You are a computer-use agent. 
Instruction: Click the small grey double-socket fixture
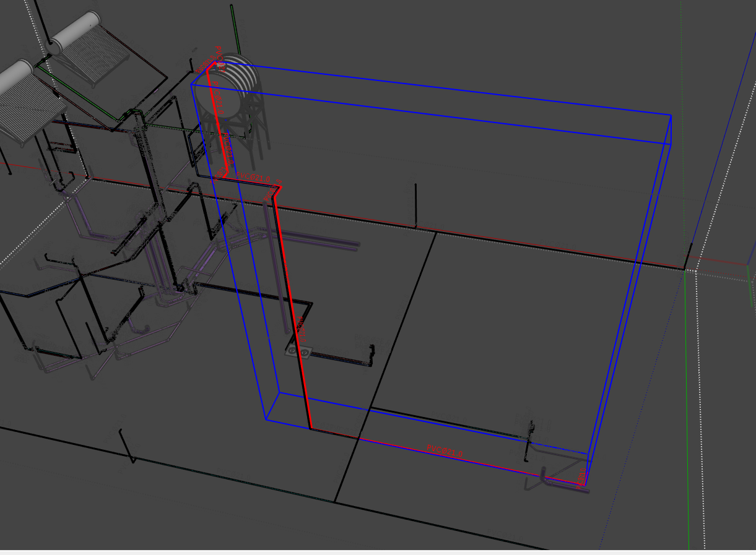pyautogui.click(x=298, y=352)
